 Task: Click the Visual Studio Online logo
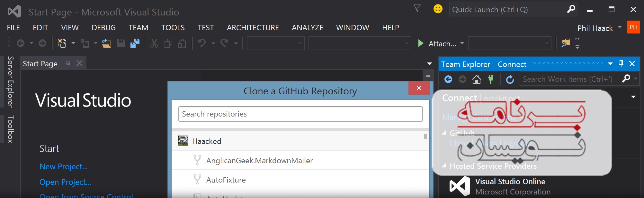tap(460, 186)
